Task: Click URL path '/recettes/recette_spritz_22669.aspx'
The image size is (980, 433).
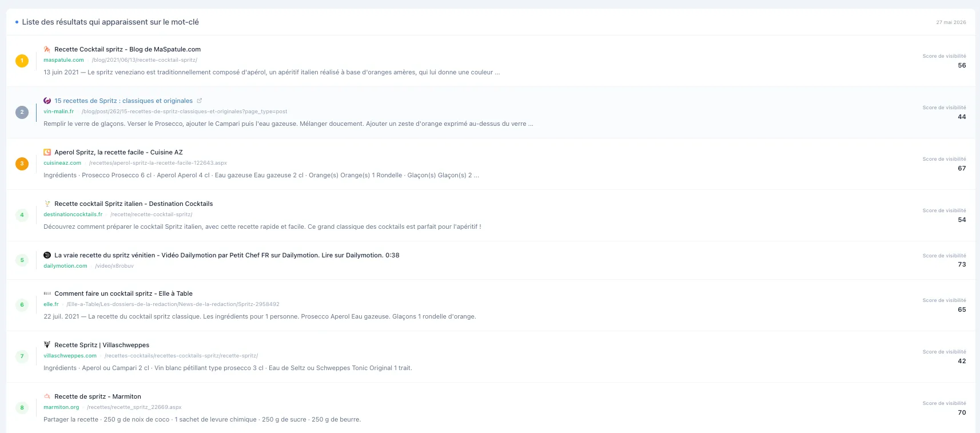Action: point(134,407)
